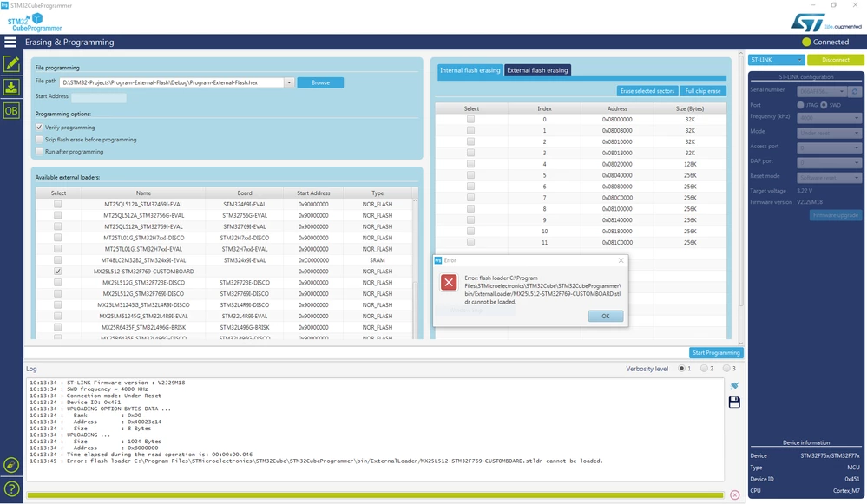The width and height of the screenshot is (867, 504).
Task: Open the Serial number dropdown
Action: [x=823, y=91]
